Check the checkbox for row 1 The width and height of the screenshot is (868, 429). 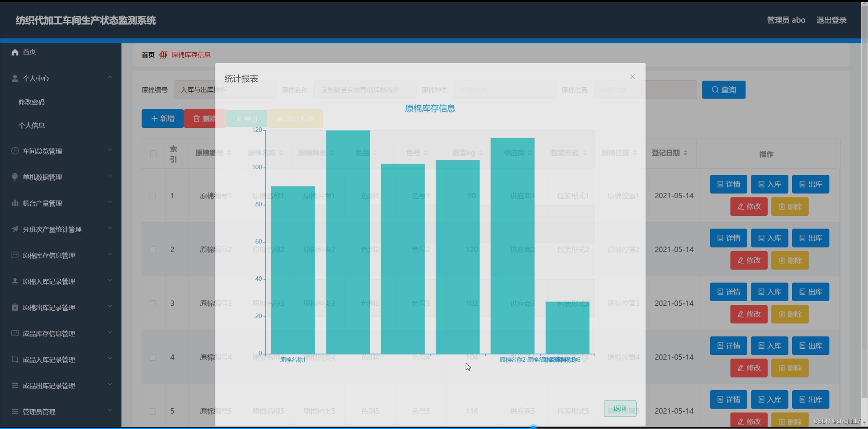point(153,196)
